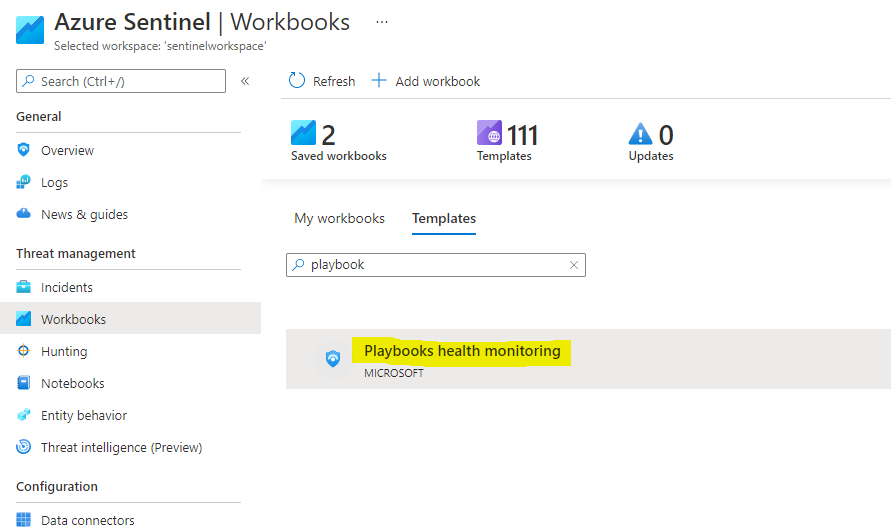Open Notebooks from the sidebar
The height and width of the screenshot is (527, 891).
[x=73, y=383]
